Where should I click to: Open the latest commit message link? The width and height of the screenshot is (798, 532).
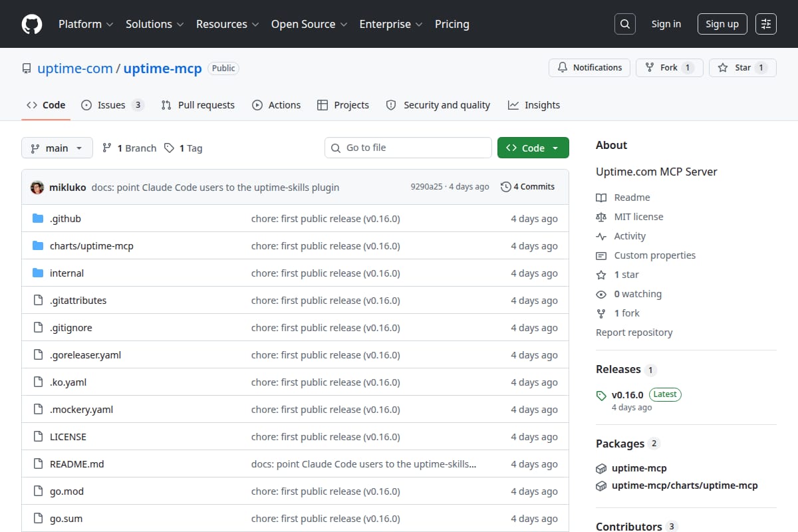point(215,187)
